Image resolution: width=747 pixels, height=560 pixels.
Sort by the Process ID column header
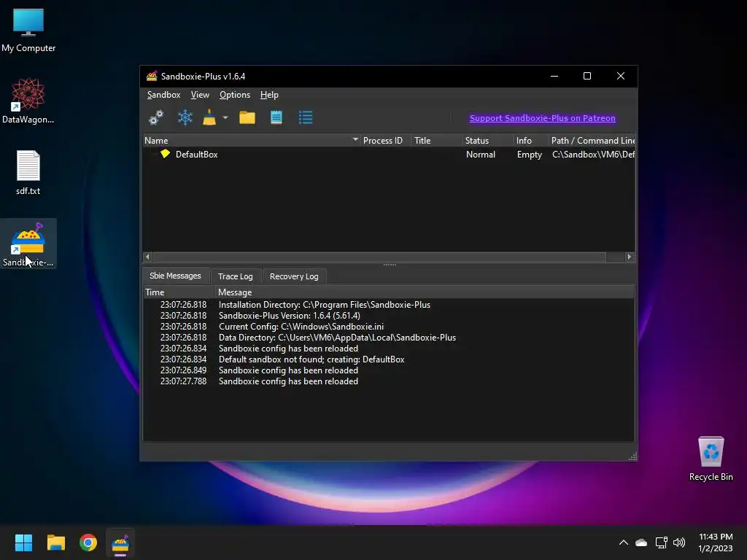(385, 141)
